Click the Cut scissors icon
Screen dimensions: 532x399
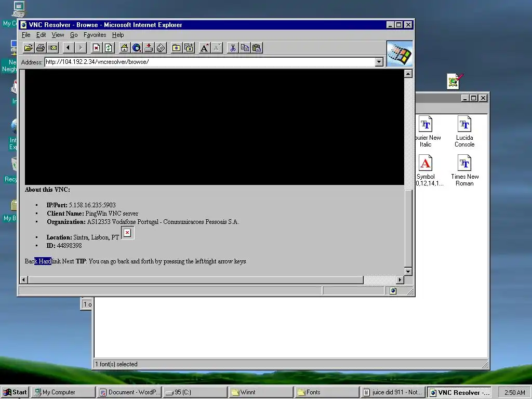point(233,48)
